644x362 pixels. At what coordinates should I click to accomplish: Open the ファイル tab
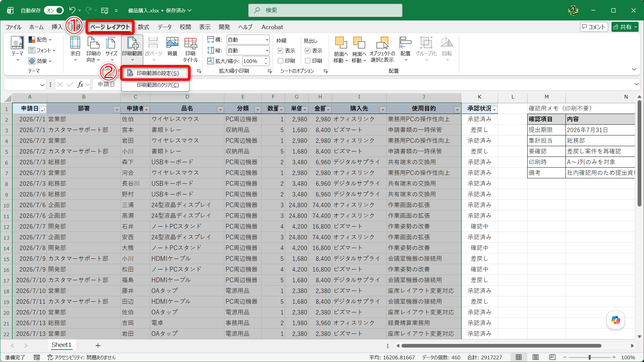(13, 27)
